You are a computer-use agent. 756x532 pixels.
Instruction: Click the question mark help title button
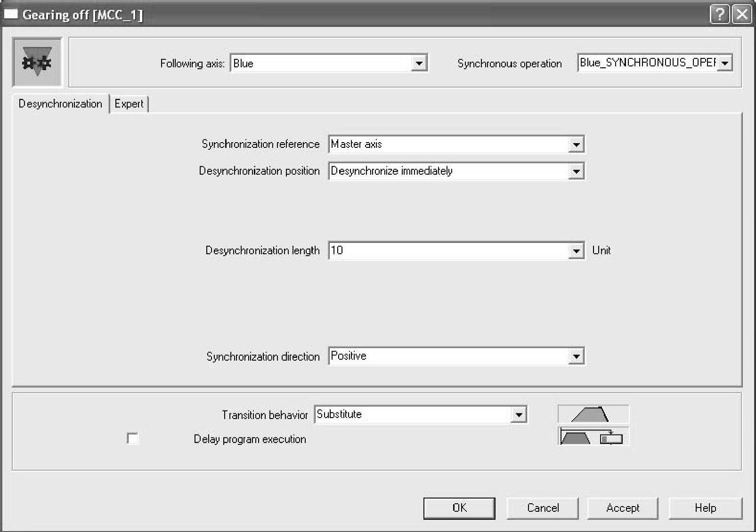(719, 15)
